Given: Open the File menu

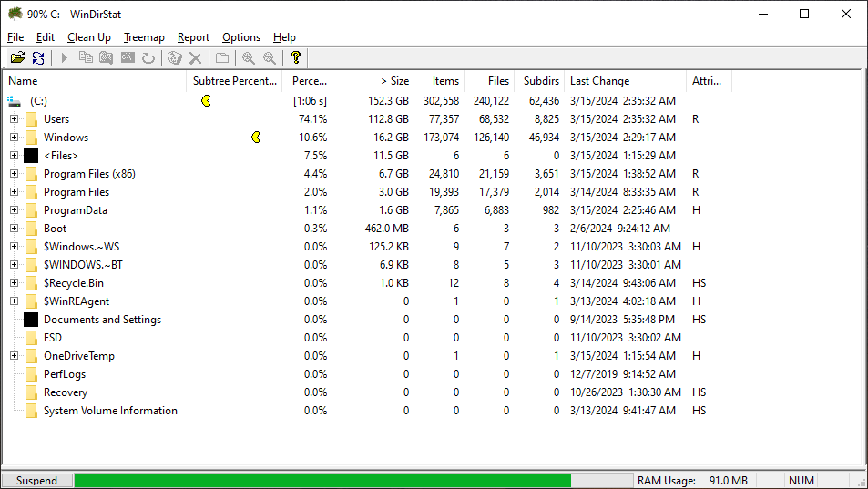Looking at the screenshot, I should point(15,37).
